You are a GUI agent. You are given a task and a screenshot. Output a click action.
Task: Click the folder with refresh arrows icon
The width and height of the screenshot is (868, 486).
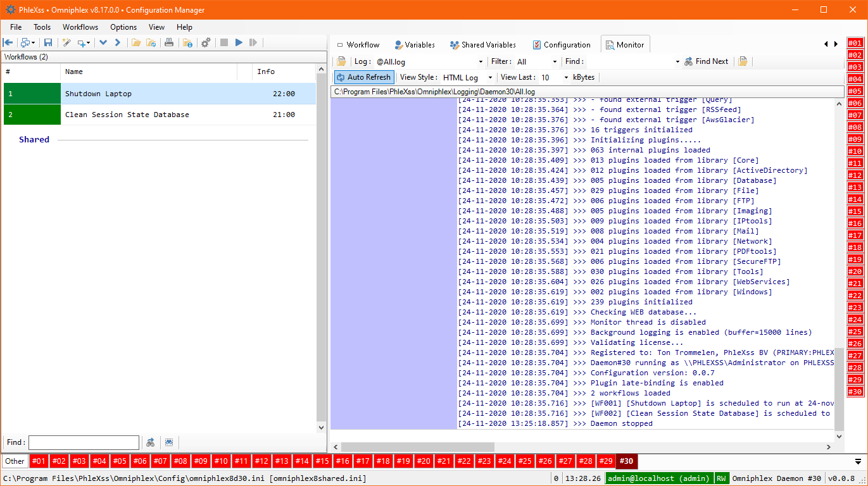151,42
